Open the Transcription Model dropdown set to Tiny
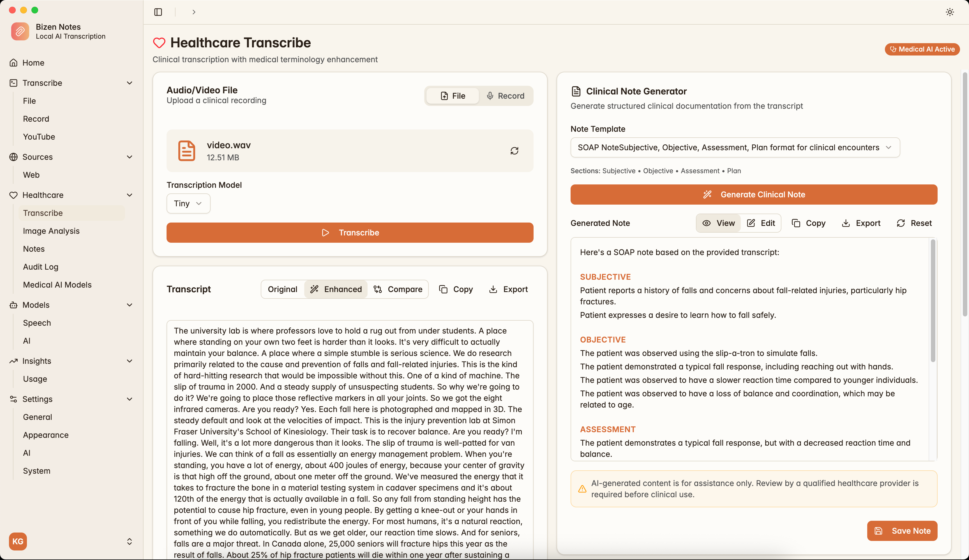 click(x=188, y=203)
